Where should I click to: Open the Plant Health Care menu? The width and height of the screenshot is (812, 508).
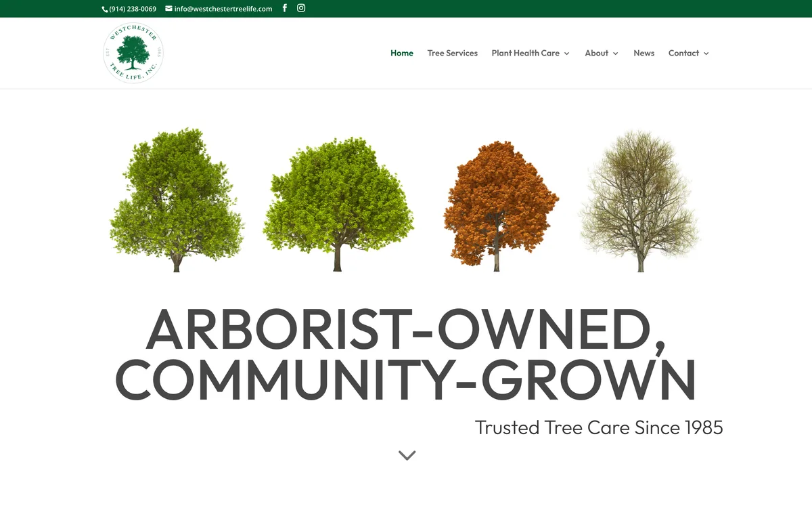tap(526, 53)
